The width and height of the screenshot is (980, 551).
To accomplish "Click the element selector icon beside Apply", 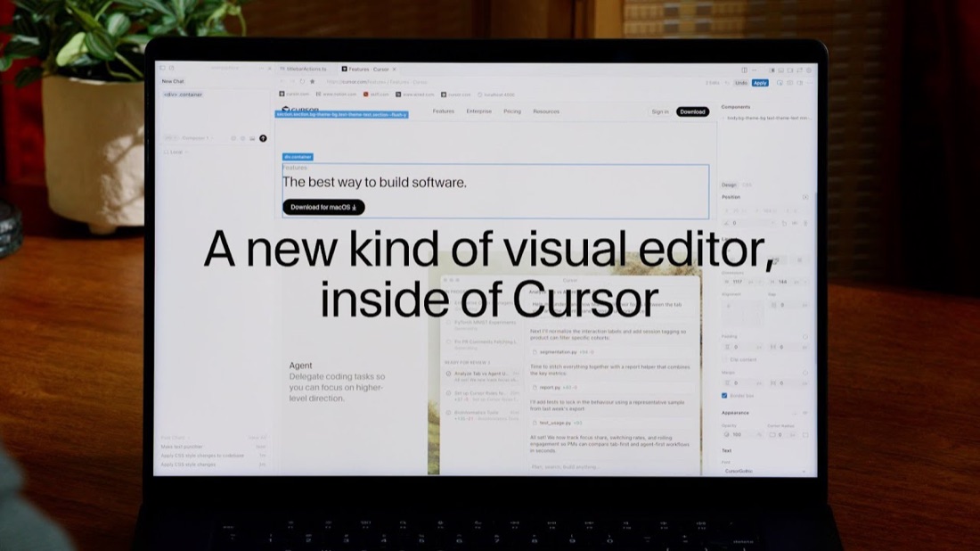I will pyautogui.click(x=780, y=83).
